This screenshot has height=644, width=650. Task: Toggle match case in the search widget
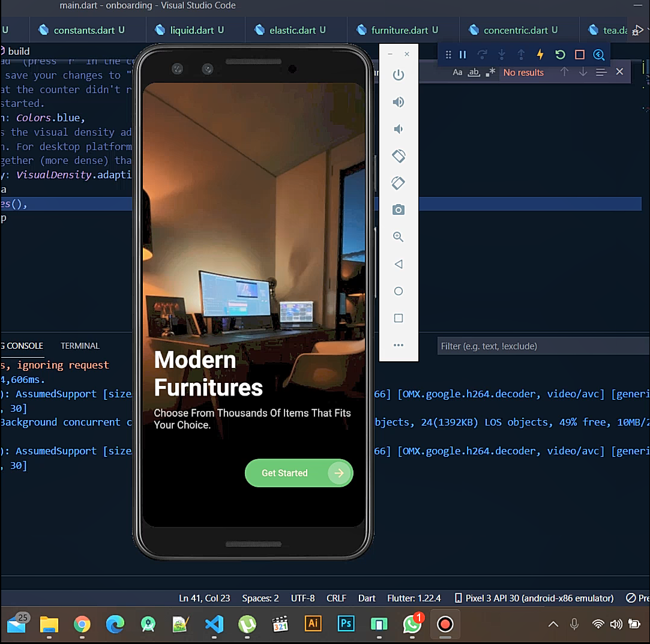pos(458,72)
